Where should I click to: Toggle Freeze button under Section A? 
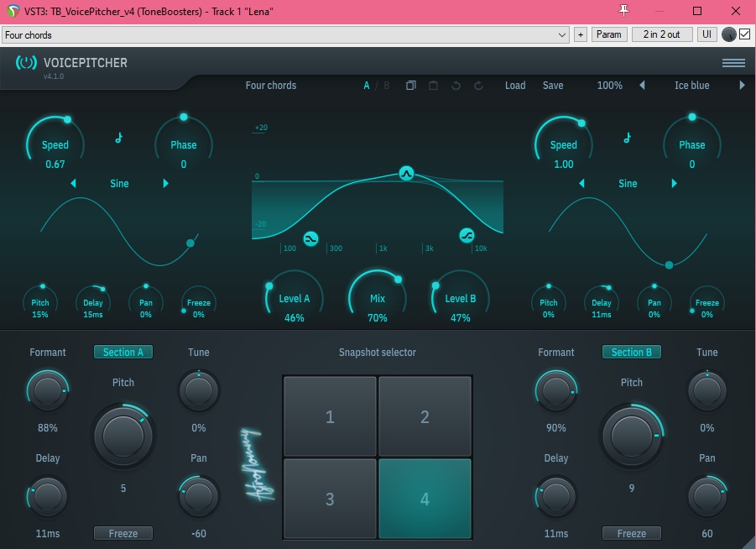(x=123, y=533)
